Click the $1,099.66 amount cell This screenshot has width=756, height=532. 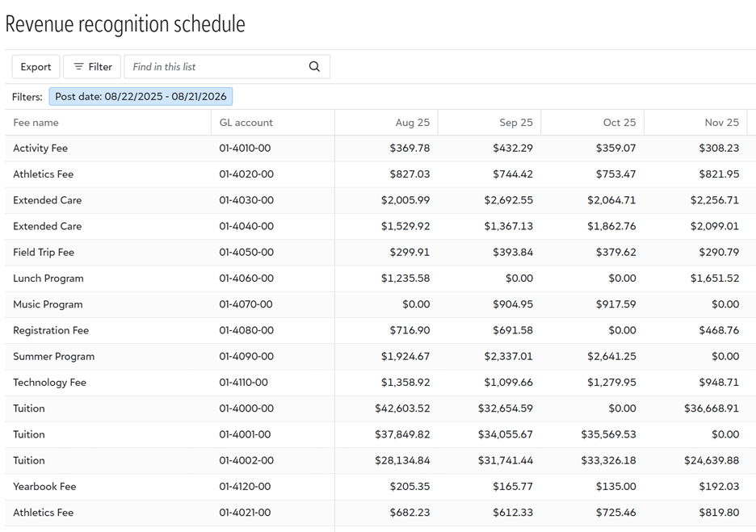pos(509,382)
